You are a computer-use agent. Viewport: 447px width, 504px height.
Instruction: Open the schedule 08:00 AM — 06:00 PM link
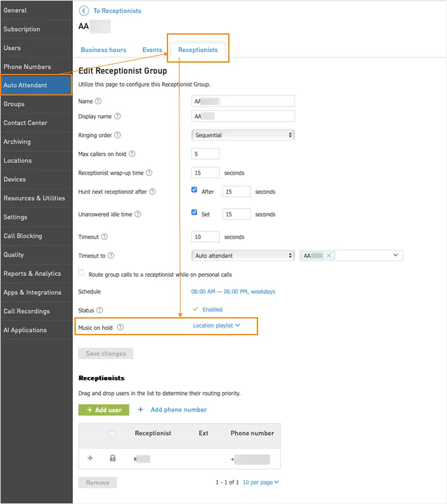(233, 292)
